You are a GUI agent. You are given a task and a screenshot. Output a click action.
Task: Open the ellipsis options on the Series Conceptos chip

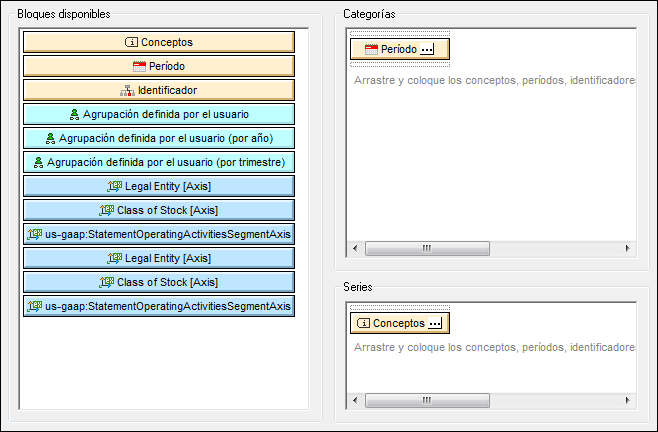click(435, 323)
